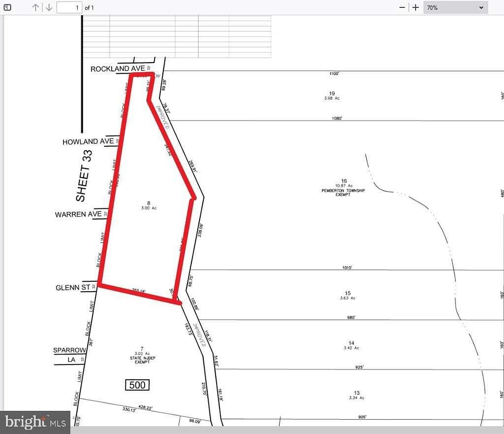The width and height of the screenshot is (504, 434).
Task: Zoom out using the minus icon
Action: click(402, 7)
